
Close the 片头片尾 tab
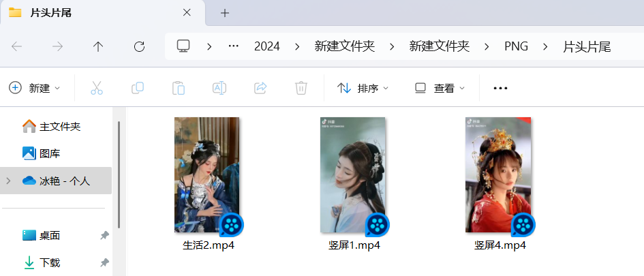click(187, 13)
